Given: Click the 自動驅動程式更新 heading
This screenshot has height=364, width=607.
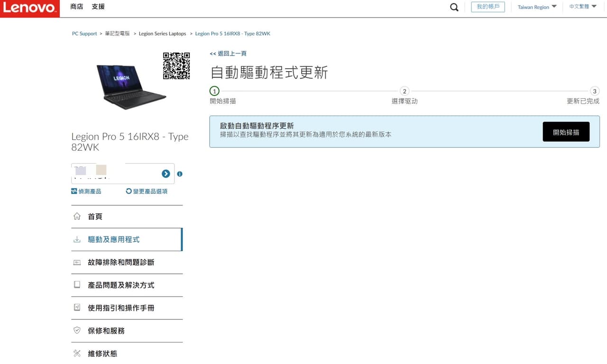Looking at the screenshot, I should point(269,72).
